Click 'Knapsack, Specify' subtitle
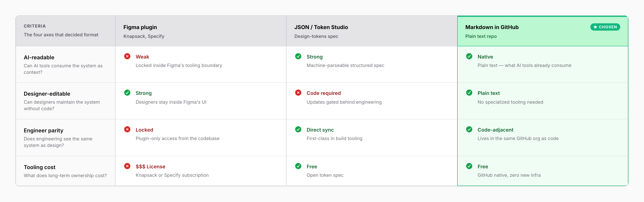This screenshot has width=644, height=202. click(144, 36)
